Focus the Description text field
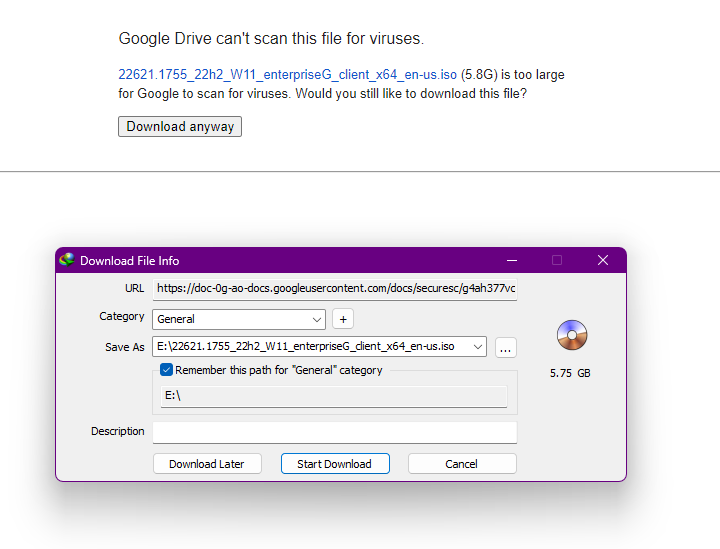Image resolution: width=720 pixels, height=549 pixels. click(x=335, y=432)
